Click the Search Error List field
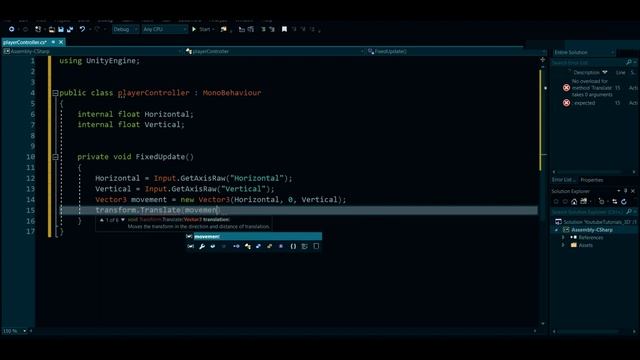640x360 pixels. [588, 62]
